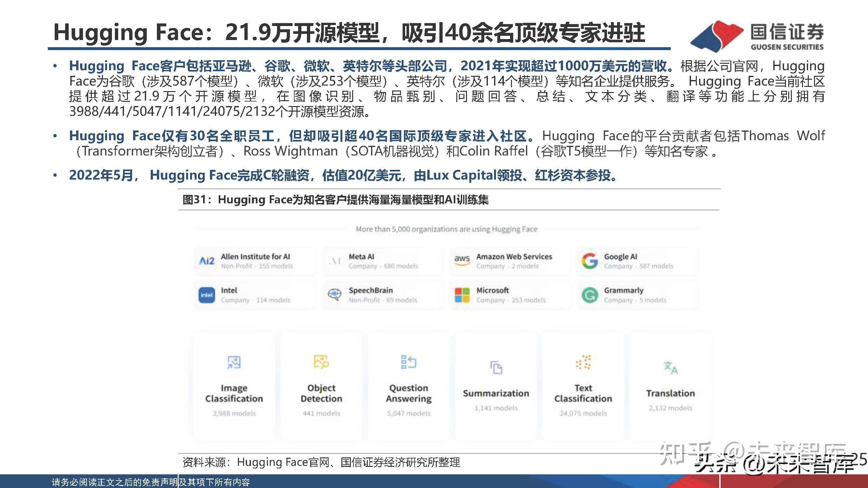Click the Question Answering icon

coord(408,362)
